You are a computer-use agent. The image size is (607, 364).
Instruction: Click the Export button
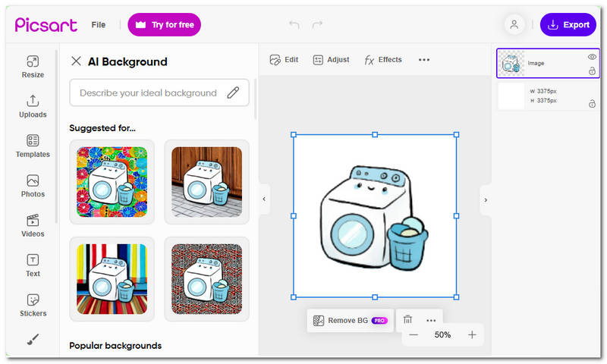coord(568,25)
